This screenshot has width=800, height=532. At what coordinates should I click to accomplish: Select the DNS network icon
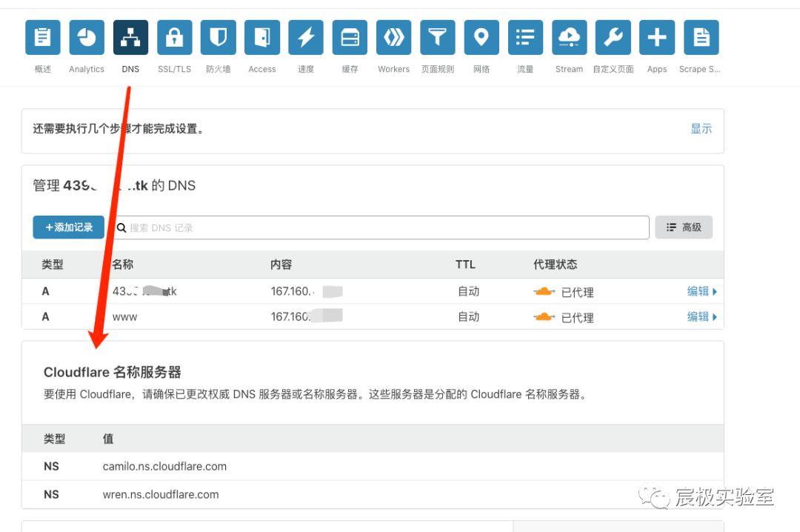pos(130,37)
